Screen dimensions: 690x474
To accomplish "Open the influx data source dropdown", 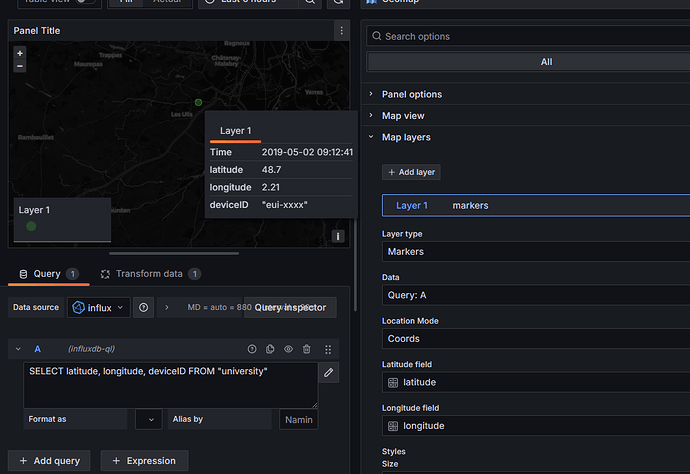I will (x=99, y=307).
